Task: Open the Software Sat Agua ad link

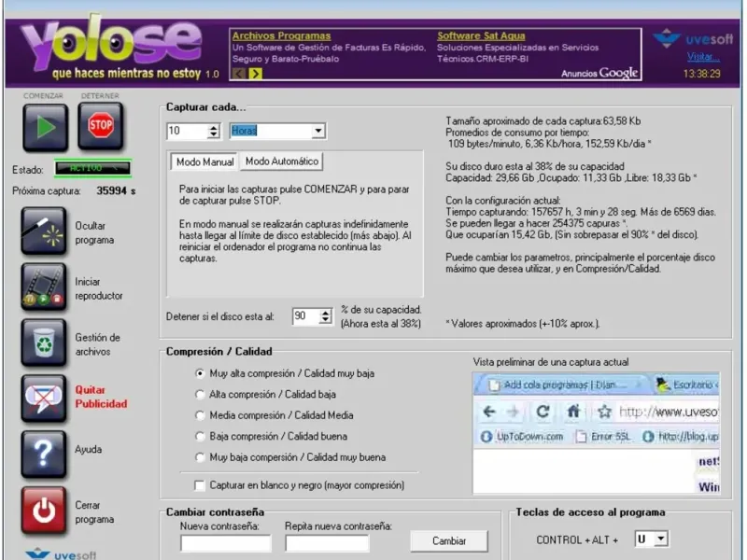Action: (x=481, y=35)
